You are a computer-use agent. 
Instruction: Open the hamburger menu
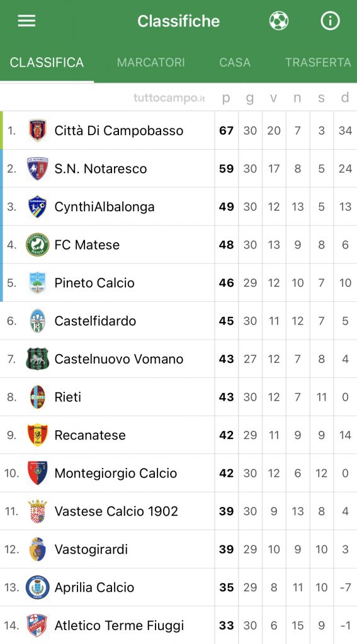26,21
